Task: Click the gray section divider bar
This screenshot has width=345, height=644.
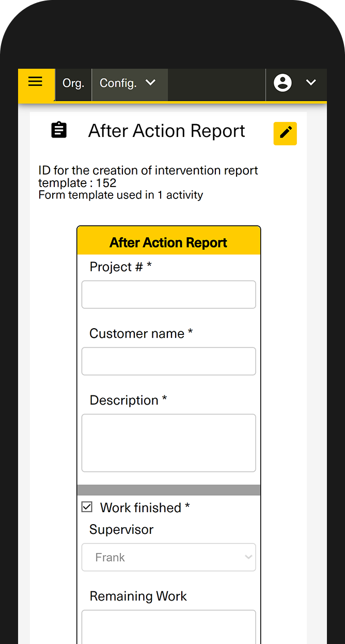Action: (x=168, y=490)
